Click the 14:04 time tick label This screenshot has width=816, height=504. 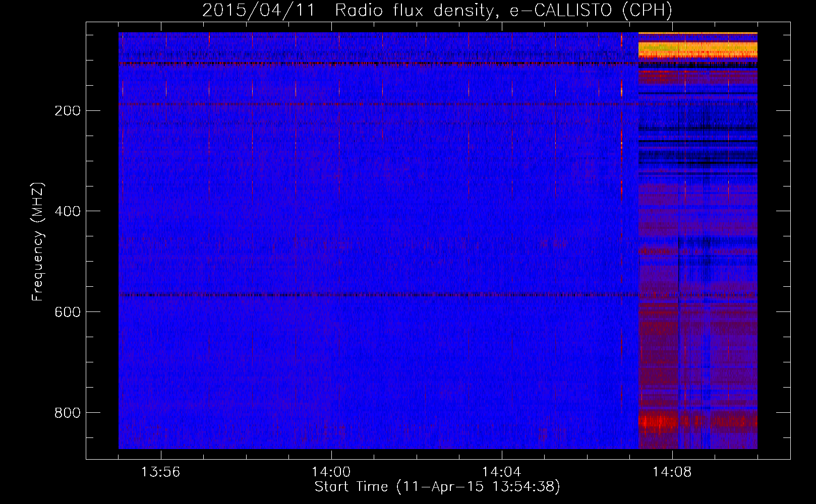click(x=502, y=472)
